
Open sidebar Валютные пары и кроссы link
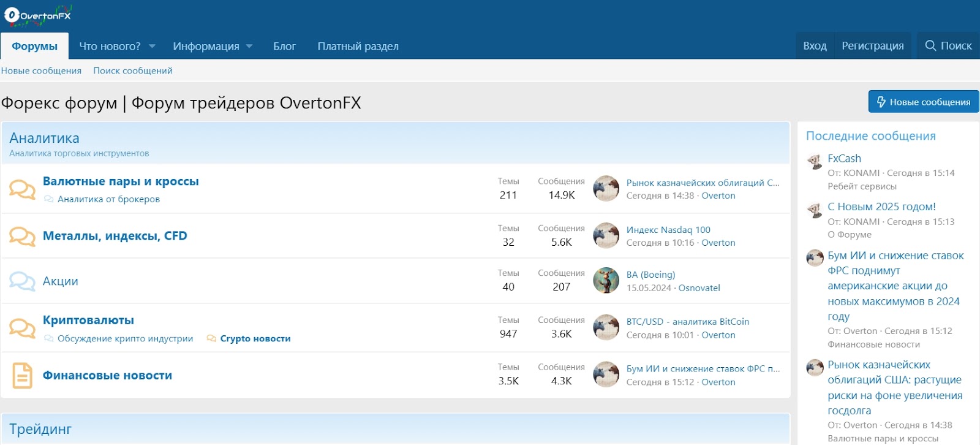[x=883, y=438]
